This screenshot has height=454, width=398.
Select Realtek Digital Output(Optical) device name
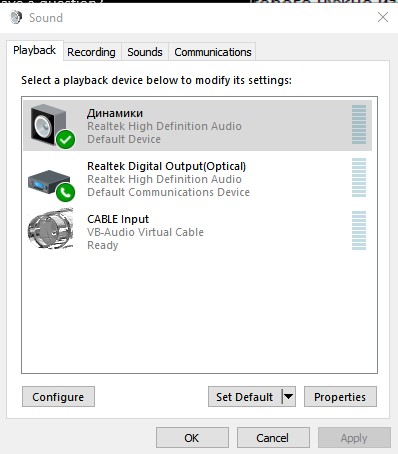[166, 166]
